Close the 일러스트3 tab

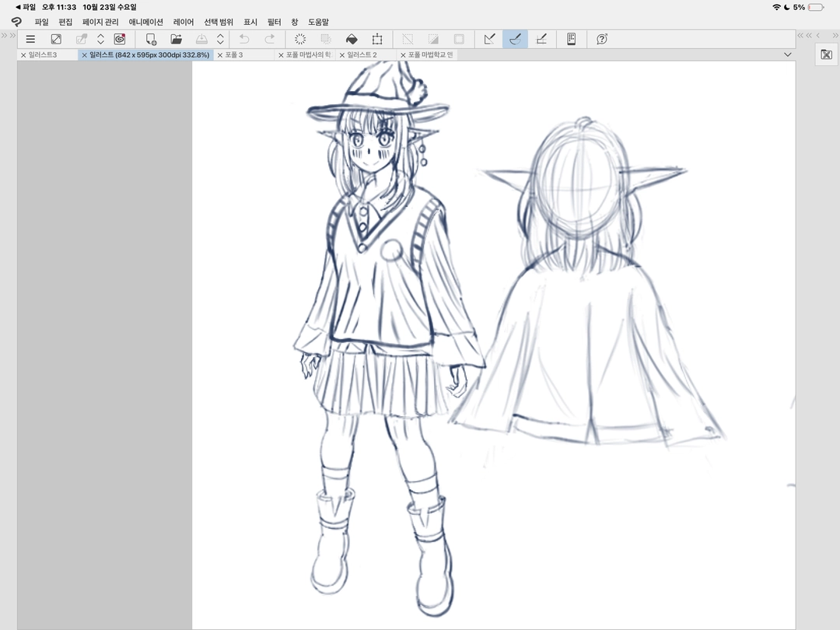[23, 54]
